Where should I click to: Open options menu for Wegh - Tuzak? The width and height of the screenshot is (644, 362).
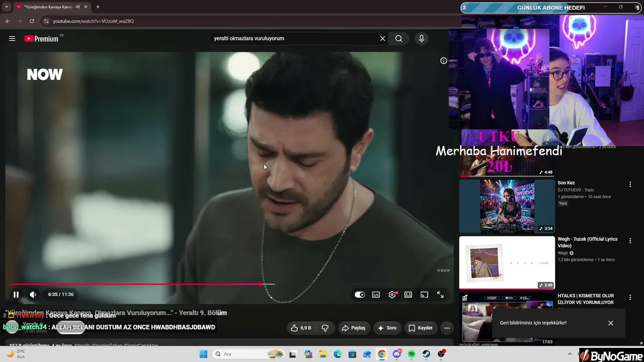point(630,241)
